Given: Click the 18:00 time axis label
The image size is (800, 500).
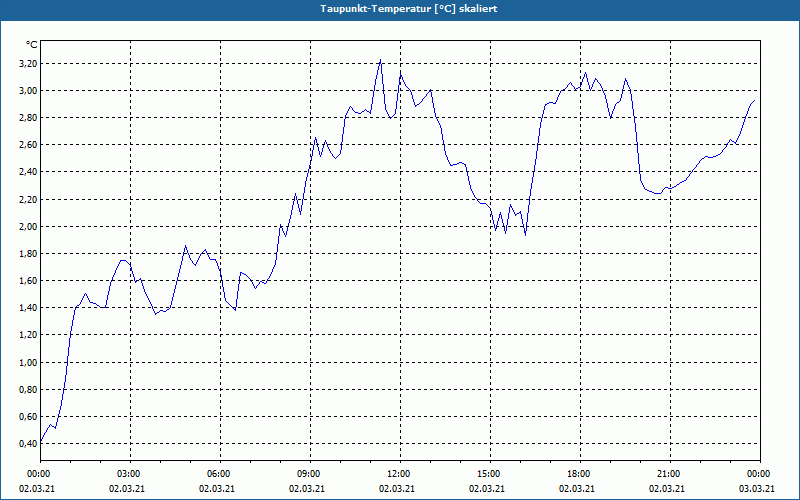Looking at the screenshot, I should 580,474.
